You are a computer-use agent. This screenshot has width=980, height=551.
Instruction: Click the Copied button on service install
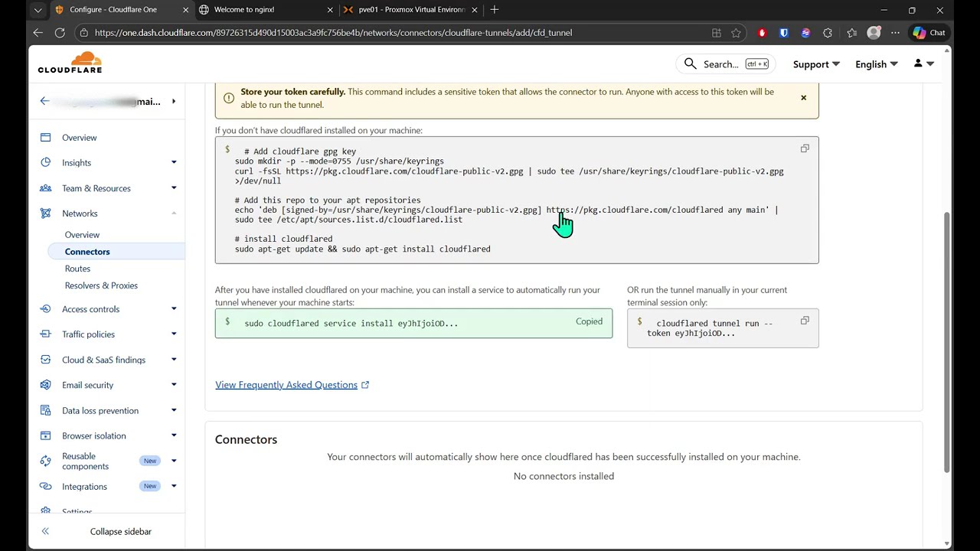point(589,321)
